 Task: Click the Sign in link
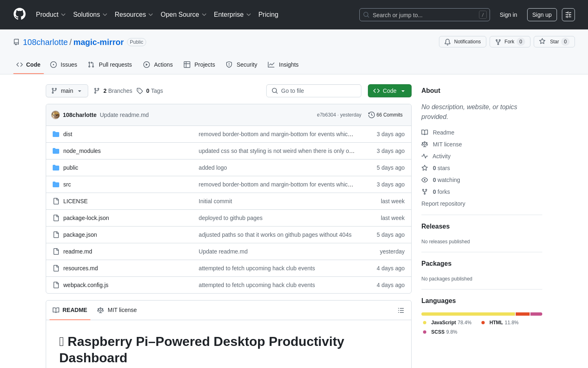click(508, 15)
